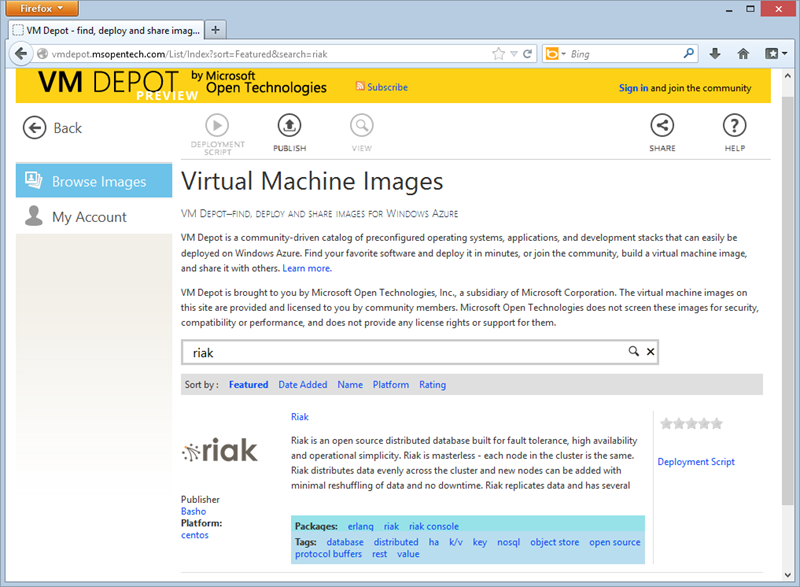Image resolution: width=800 pixels, height=587 pixels.
Task: Open a new browser tab
Action: tap(215, 30)
